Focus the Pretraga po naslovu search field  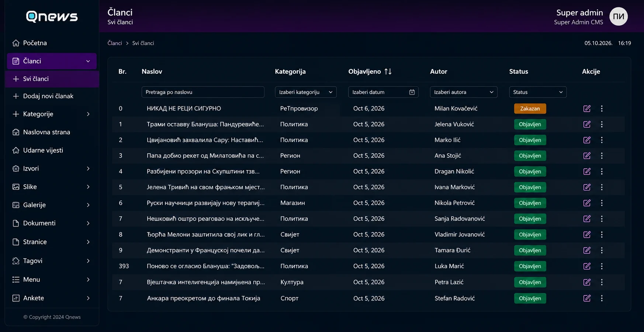click(203, 92)
